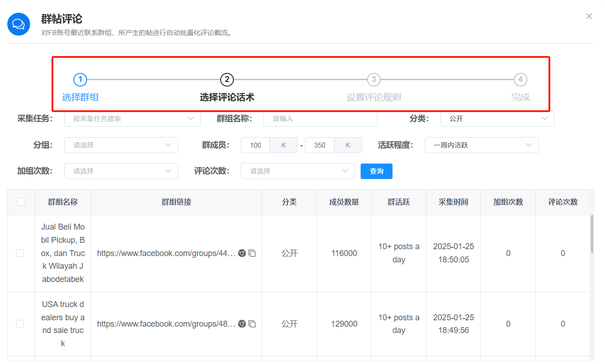The width and height of the screenshot is (605, 364).
Task: Click the K unit beside the 100 field
Action: tap(284, 145)
